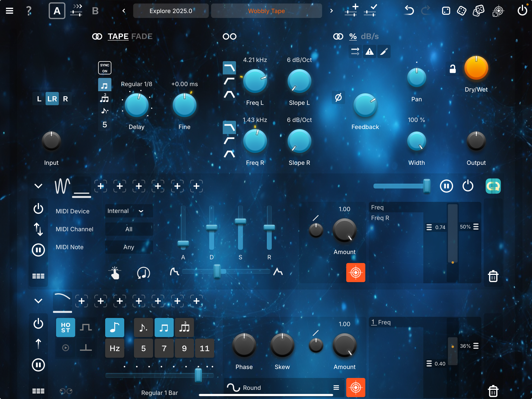Select the dotted note delay division
The width and height of the screenshot is (532, 399).
pyautogui.click(x=105, y=111)
